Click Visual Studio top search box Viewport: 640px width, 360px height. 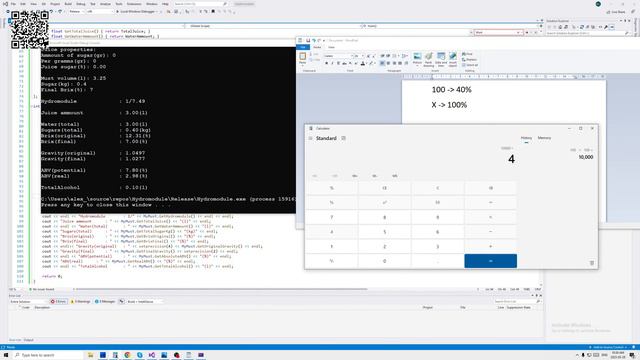(200, 4)
